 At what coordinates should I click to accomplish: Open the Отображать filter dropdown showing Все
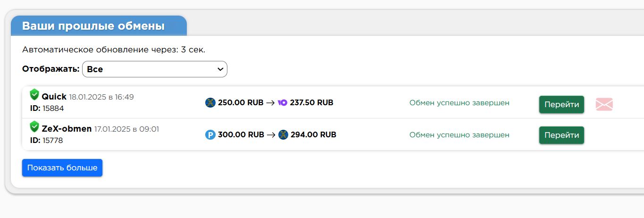pos(155,69)
